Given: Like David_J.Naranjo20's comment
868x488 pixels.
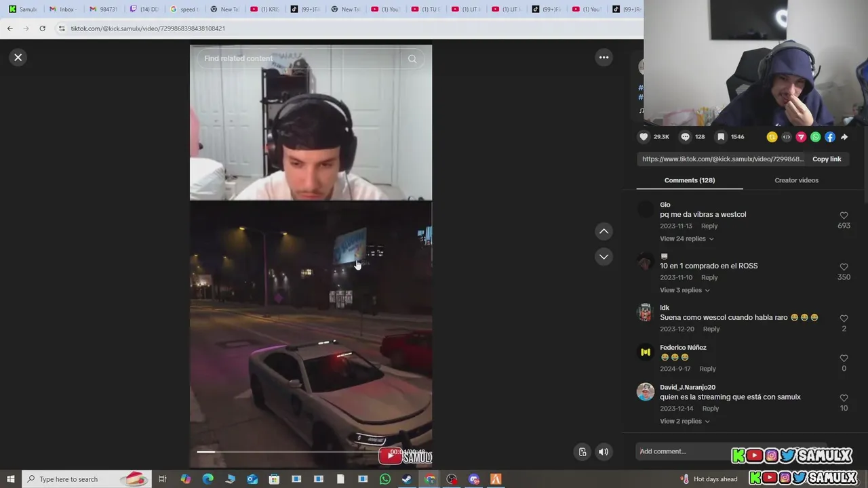Looking at the screenshot, I should pyautogui.click(x=844, y=399).
